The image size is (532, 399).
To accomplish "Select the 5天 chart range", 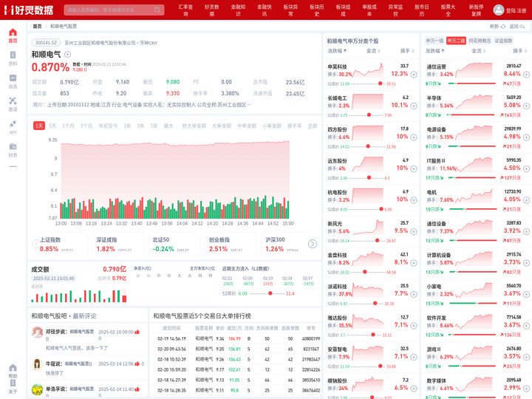I will [x=52, y=126].
